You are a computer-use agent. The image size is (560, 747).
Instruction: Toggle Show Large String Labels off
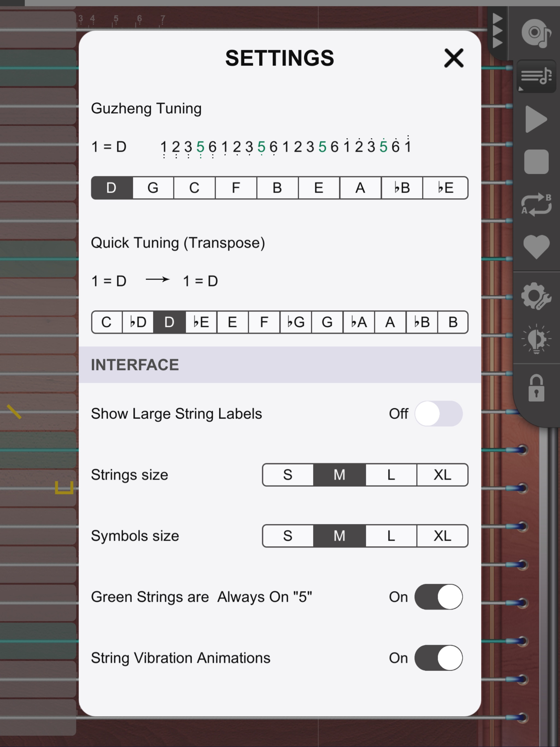point(438,413)
